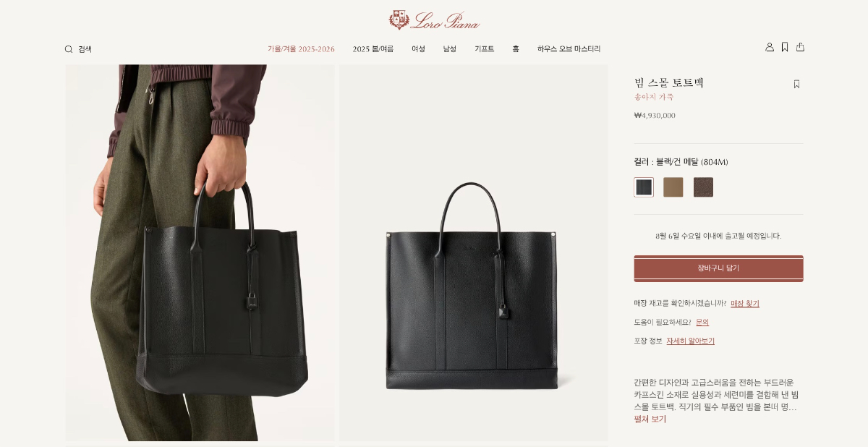Screen dimensions: 868x447
Task: Open the 여성 menu
Action: point(419,49)
